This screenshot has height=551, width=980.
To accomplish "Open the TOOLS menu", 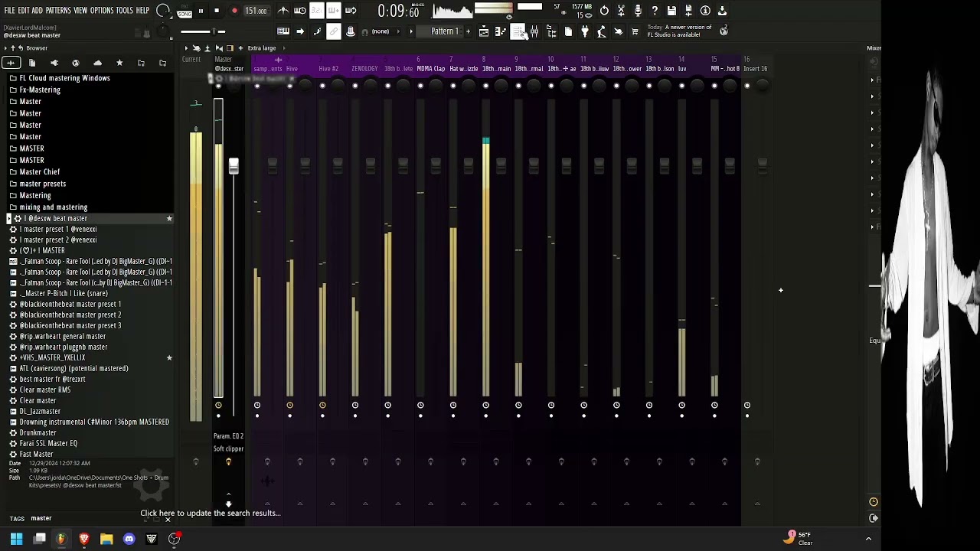I will click(124, 11).
